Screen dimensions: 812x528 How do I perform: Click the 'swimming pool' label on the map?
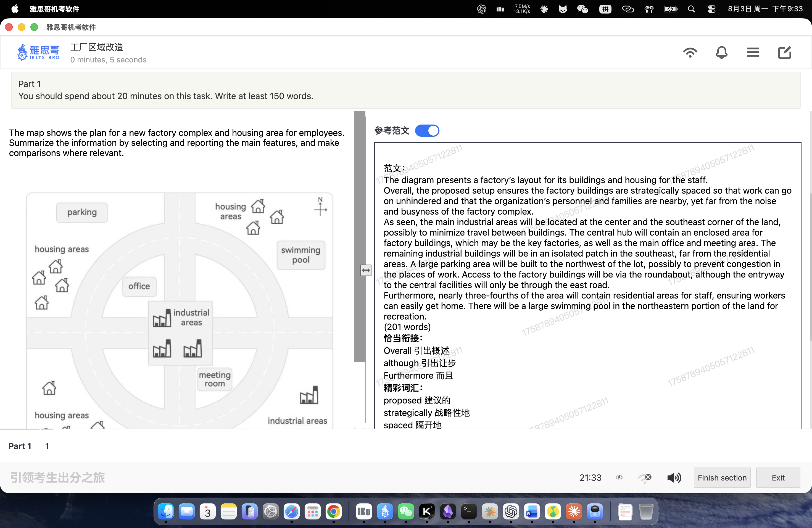coord(300,255)
